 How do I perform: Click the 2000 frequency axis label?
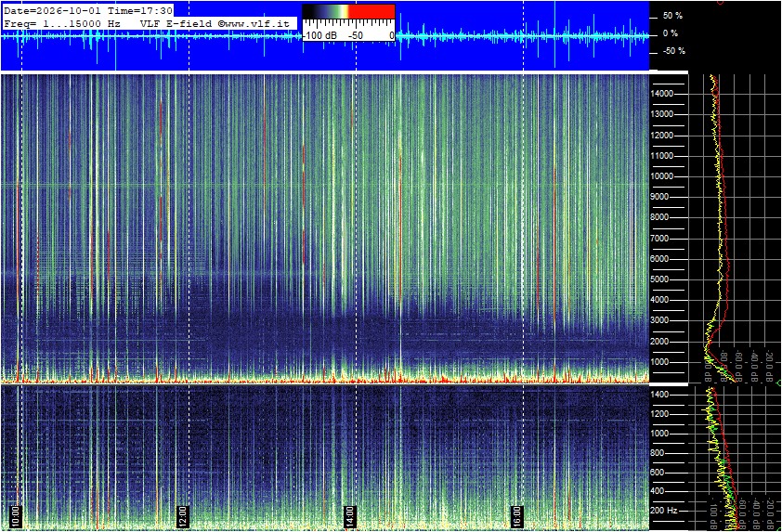click(x=659, y=342)
